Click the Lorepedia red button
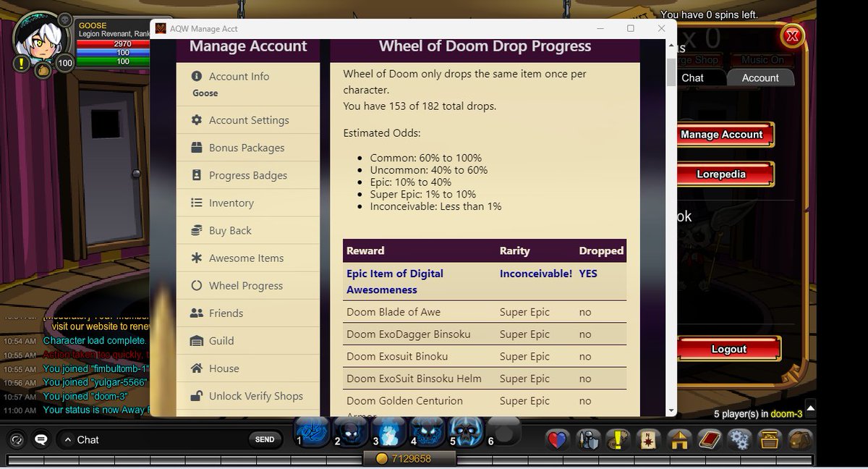 722,174
